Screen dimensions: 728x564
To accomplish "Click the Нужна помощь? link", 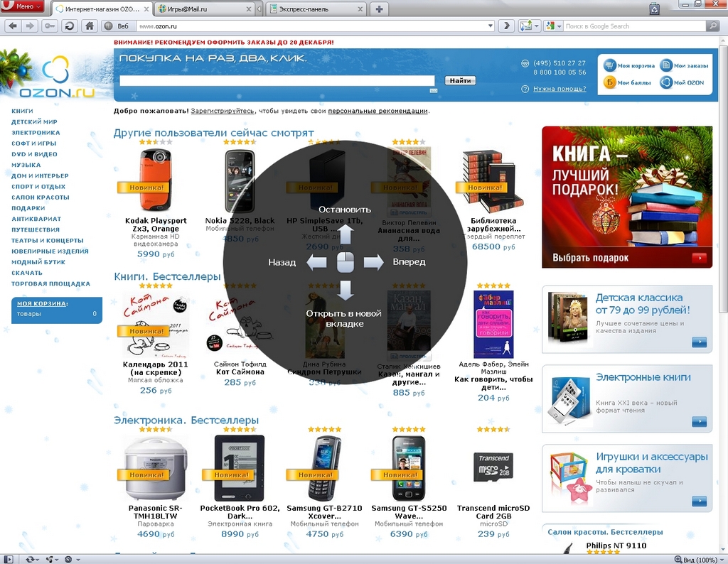I will pos(559,89).
